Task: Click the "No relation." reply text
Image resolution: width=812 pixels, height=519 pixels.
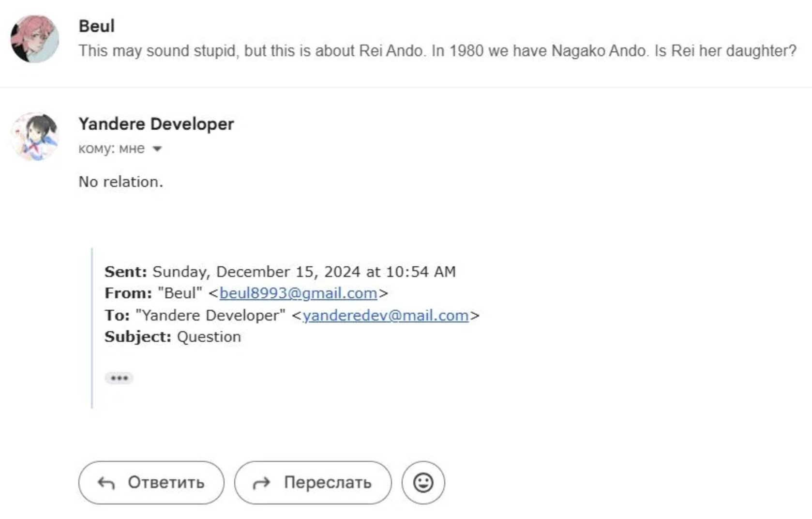Action: 121,182
